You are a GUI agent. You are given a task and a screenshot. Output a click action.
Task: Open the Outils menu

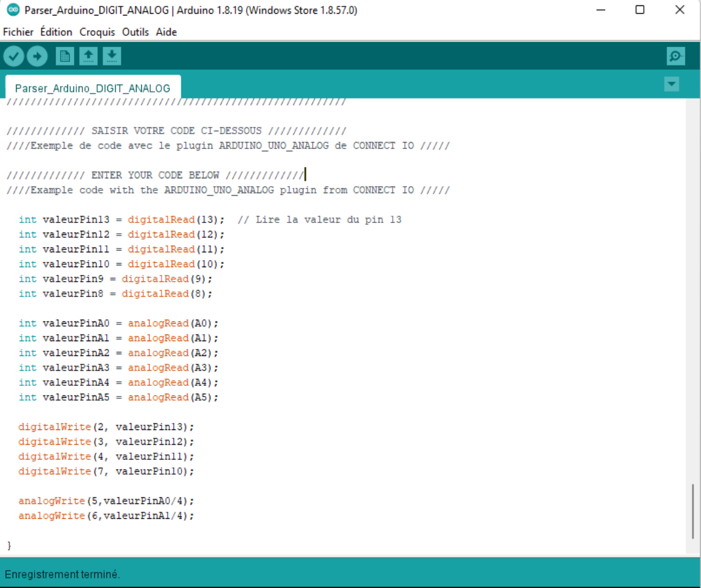point(137,32)
